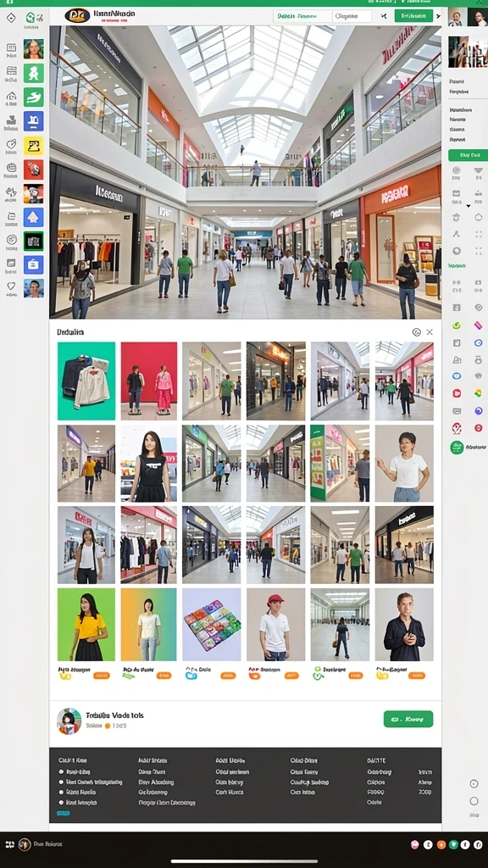The height and width of the screenshot is (868, 488).
Task: Close the thumbnail gallery panel with the X
Action: [430, 332]
